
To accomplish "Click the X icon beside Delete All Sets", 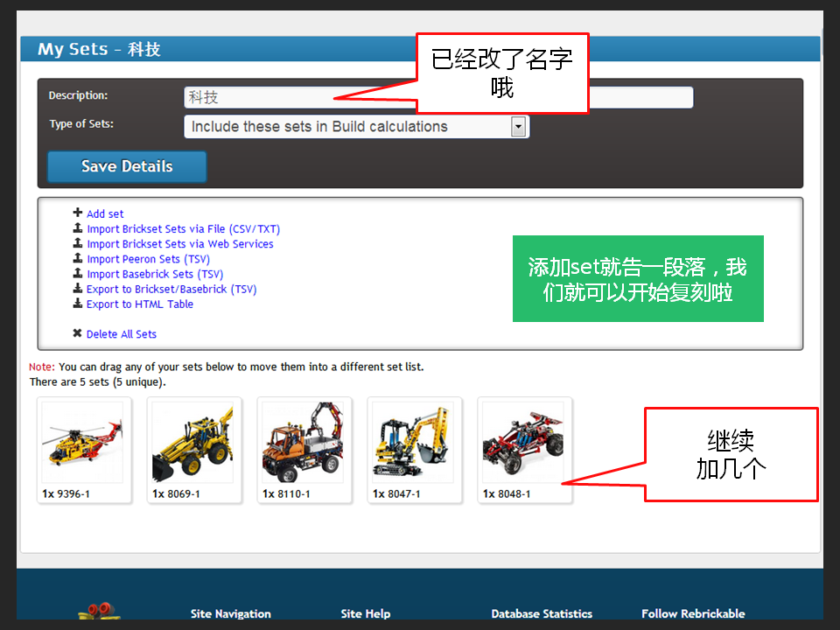I will (78, 333).
